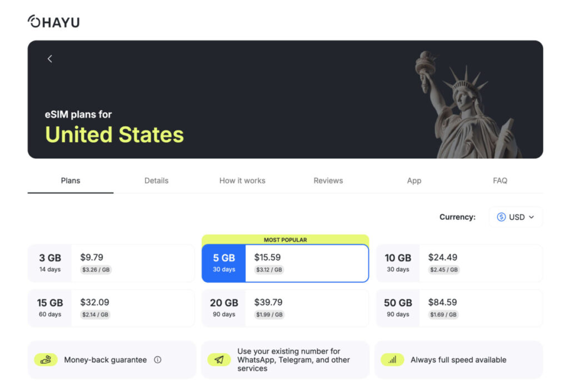
Task: View the FAQ tab
Action: (x=500, y=180)
